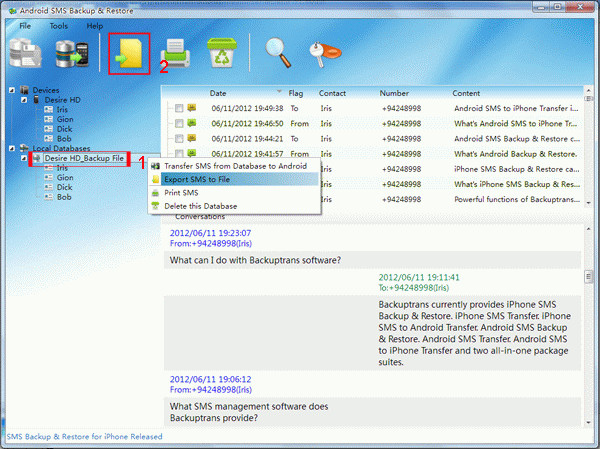This screenshot has height=449, width=600.
Task: Click the yellow Export SMS to File toolbar icon
Action: click(129, 54)
